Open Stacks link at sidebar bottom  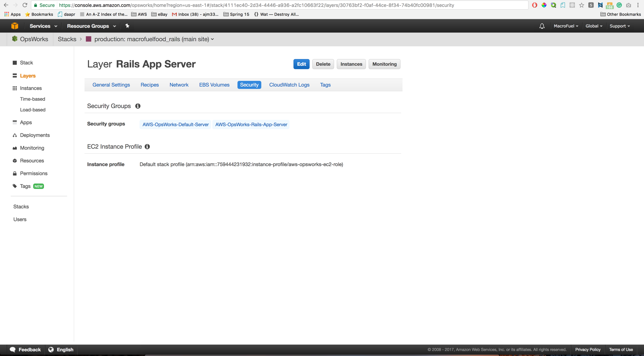[21, 207]
